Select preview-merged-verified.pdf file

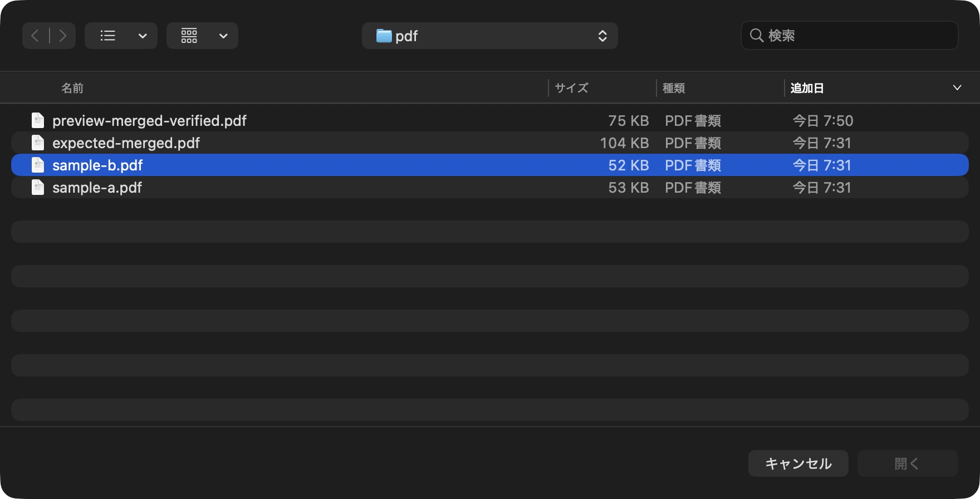490,120
